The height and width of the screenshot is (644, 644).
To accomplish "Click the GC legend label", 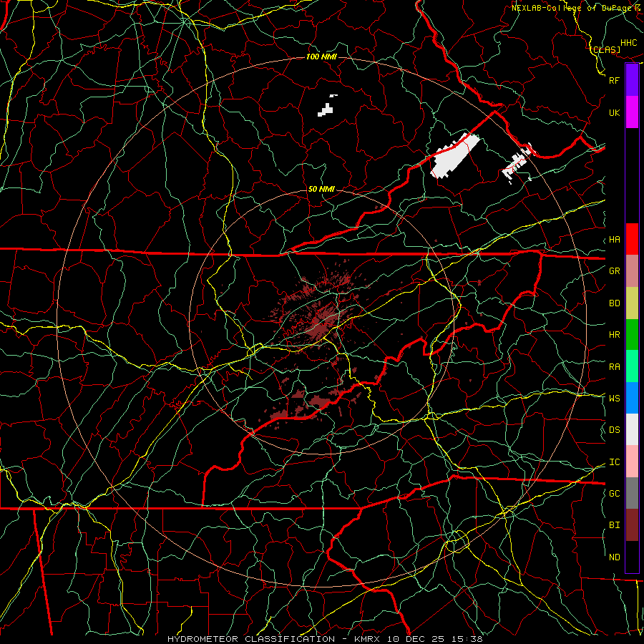I will click(614, 493).
